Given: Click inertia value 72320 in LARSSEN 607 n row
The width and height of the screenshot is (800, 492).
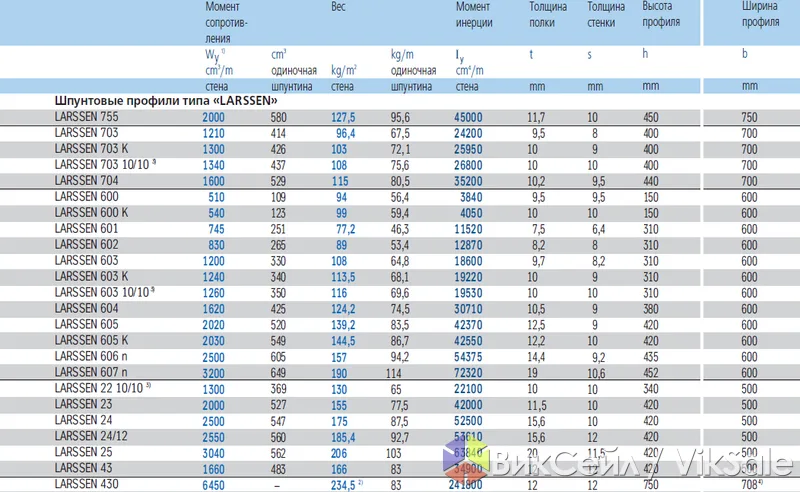Looking at the screenshot, I should [468, 373].
